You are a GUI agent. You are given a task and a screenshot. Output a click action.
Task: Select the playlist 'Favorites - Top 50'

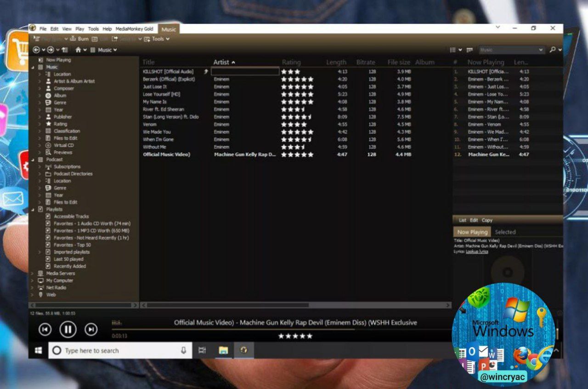(72, 245)
